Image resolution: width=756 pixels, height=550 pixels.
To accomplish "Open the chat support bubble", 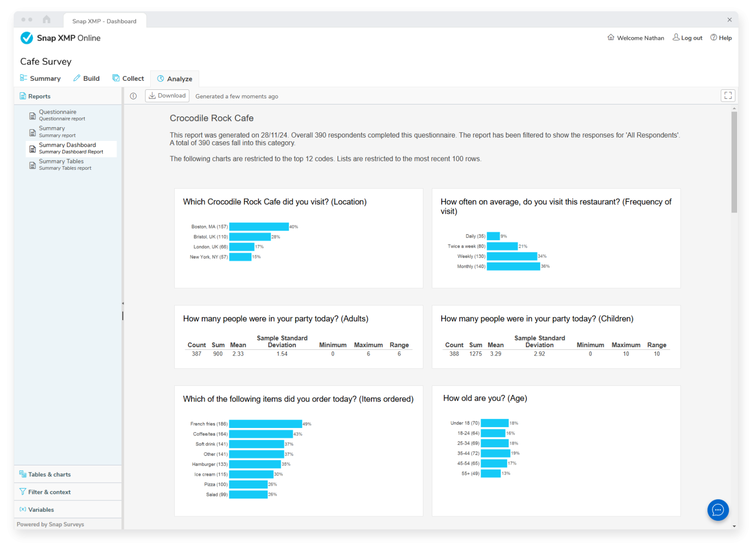I will [x=718, y=510].
